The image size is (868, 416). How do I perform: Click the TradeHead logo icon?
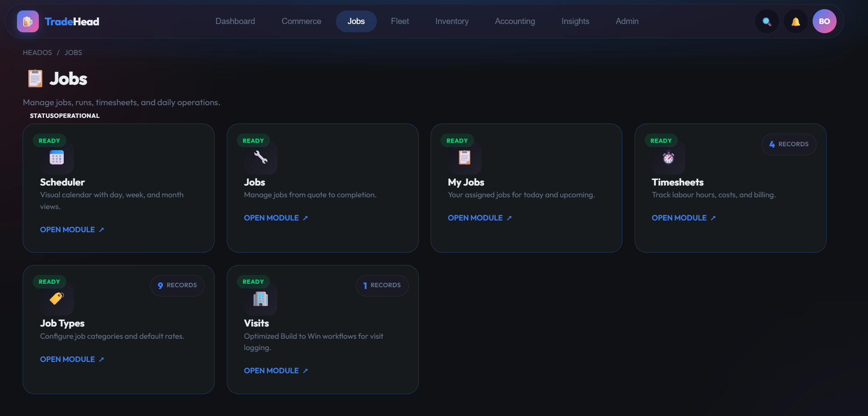point(27,21)
